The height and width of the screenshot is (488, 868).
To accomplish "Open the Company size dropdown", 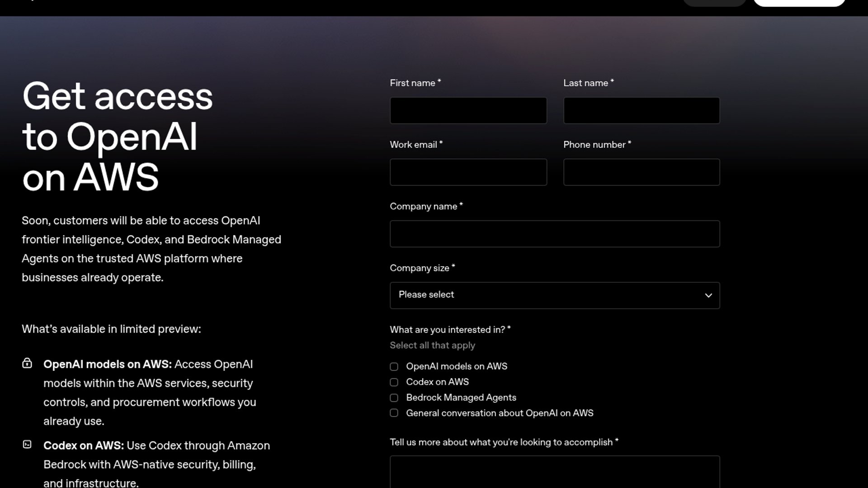I will 554,296.
